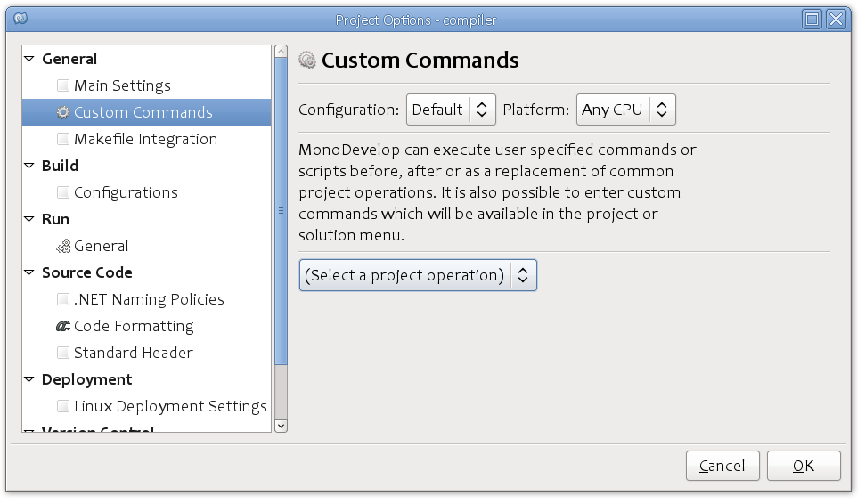
Task: Click the scroll down arrow of the tree
Action: (x=281, y=426)
